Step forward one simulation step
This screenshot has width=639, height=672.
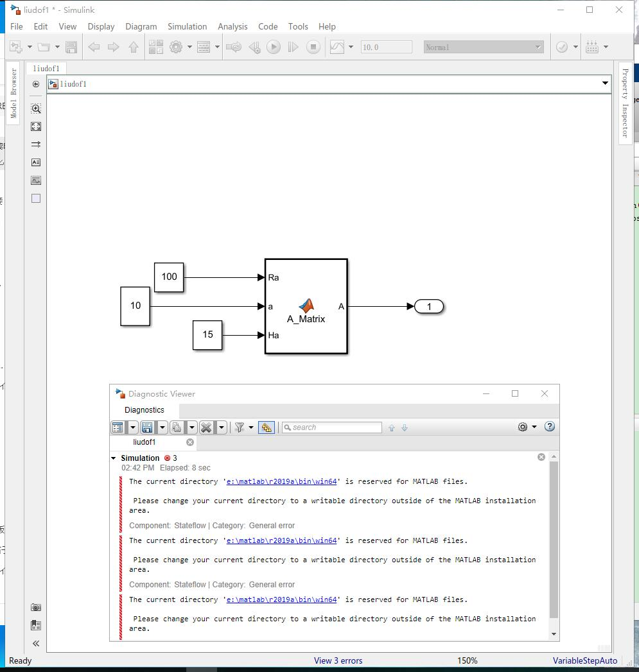coord(293,46)
